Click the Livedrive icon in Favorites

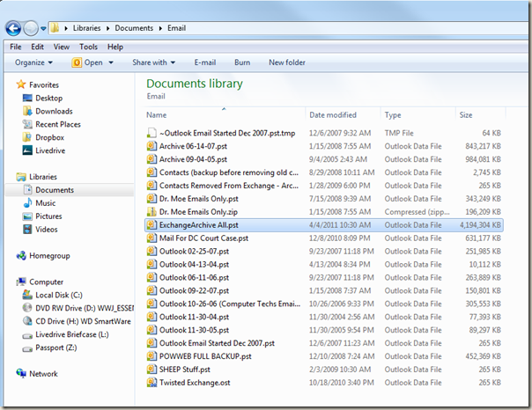click(28, 150)
